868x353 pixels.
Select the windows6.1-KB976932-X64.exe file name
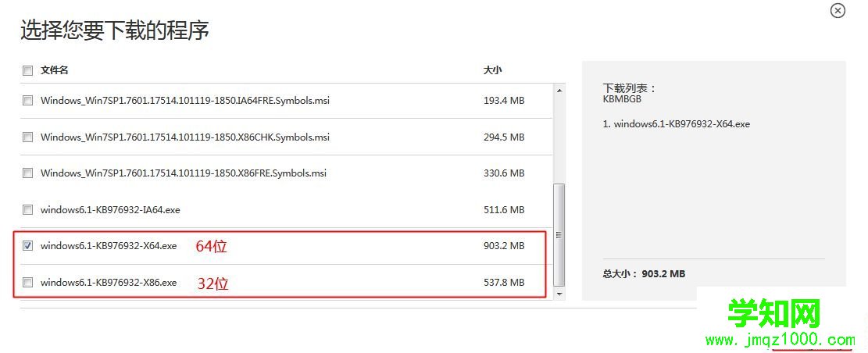(x=109, y=246)
